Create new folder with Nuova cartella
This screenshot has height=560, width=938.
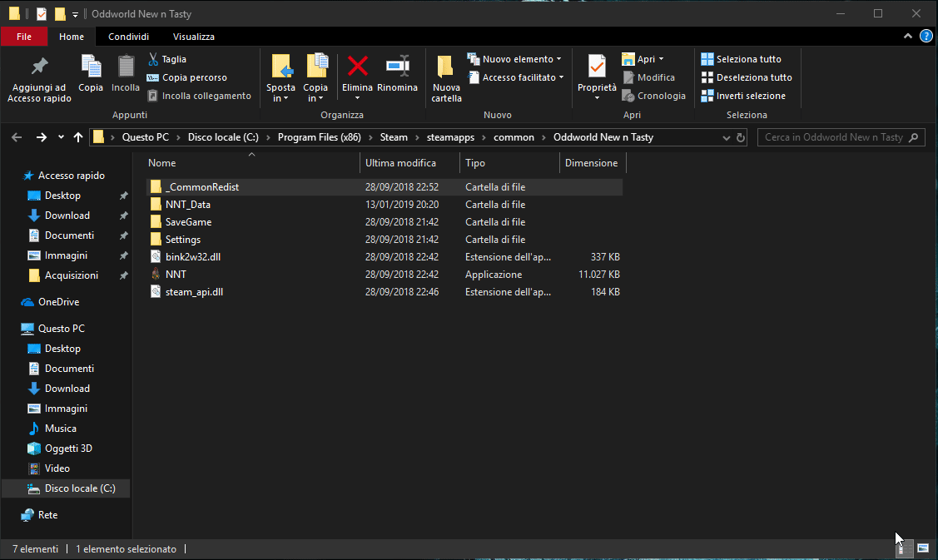pos(446,79)
